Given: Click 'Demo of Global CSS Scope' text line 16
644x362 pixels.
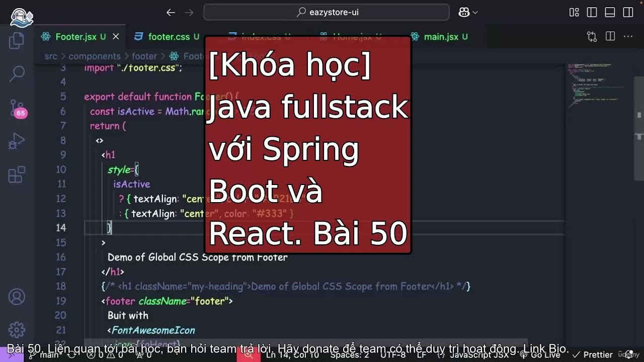Looking at the screenshot, I should (x=198, y=257).
